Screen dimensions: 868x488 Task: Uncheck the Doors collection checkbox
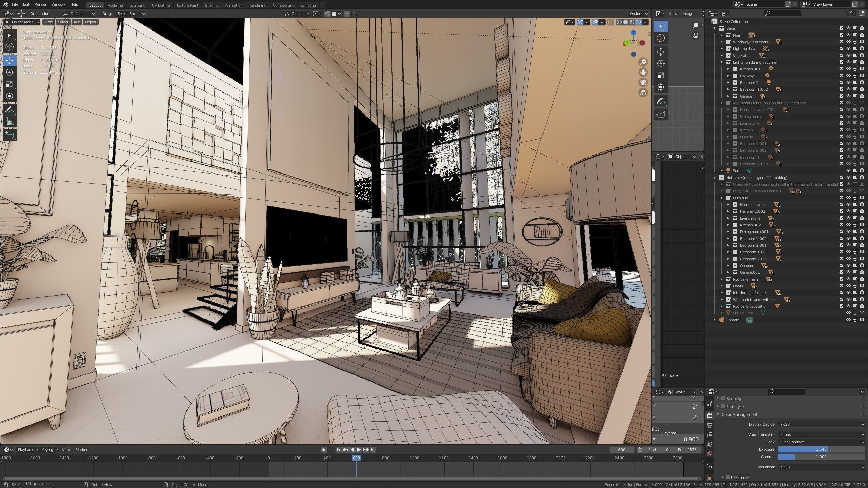(x=842, y=286)
